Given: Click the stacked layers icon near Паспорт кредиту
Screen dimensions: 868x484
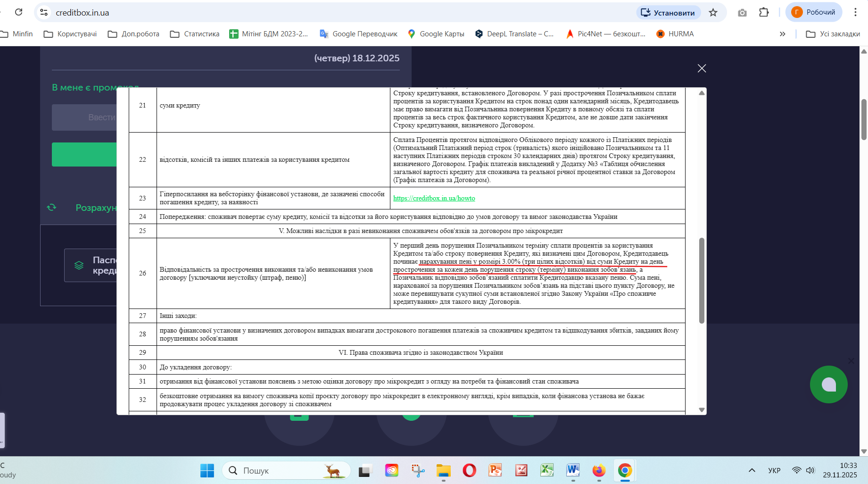Looking at the screenshot, I should pyautogui.click(x=79, y=265).
